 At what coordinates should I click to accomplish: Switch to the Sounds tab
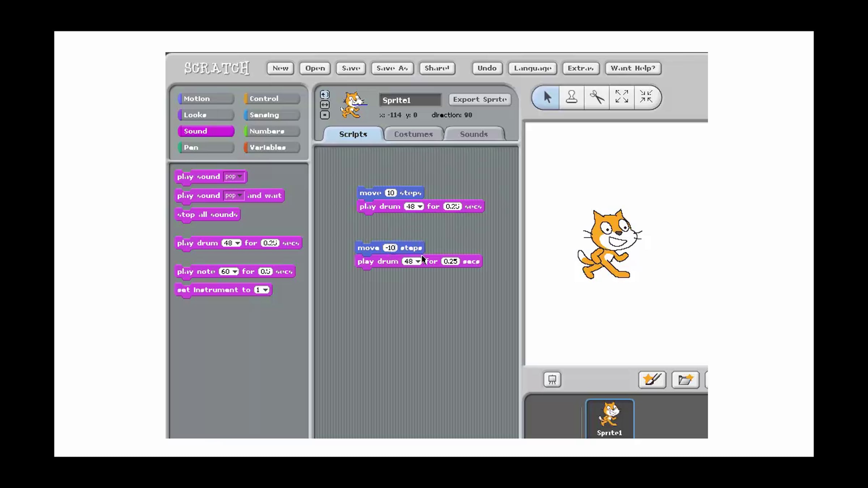click(x=473, y=134)
